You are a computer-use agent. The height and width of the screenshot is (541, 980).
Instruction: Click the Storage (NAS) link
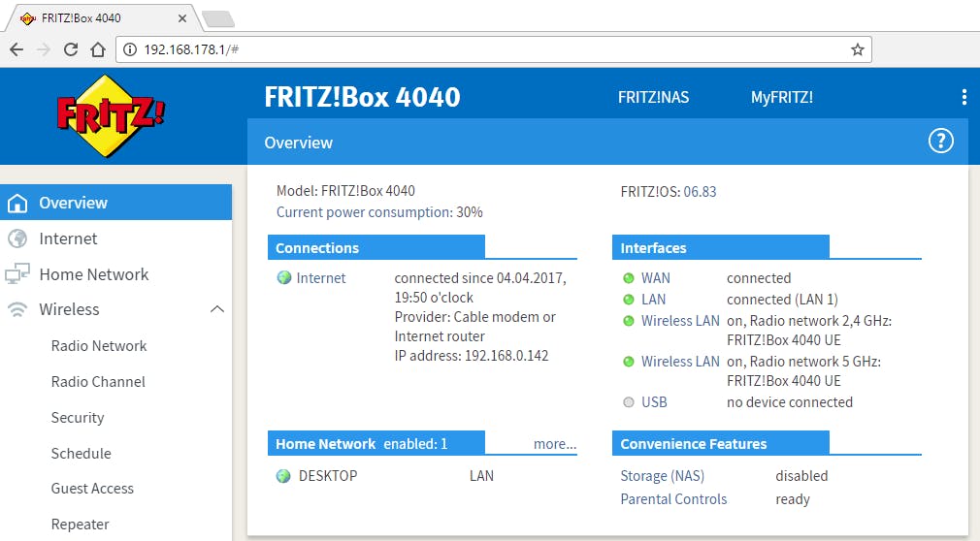662,476
